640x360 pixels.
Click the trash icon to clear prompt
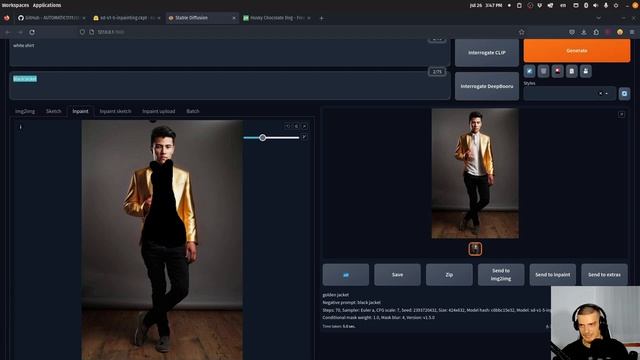click(543, 71)
